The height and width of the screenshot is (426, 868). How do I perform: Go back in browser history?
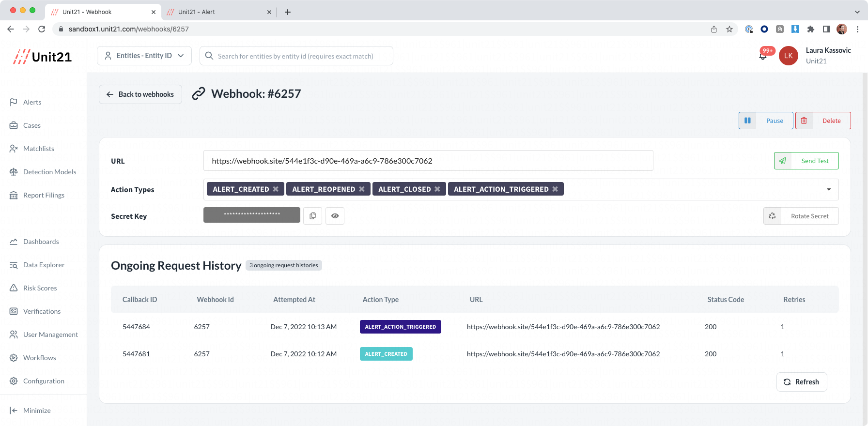click(11, 29)
